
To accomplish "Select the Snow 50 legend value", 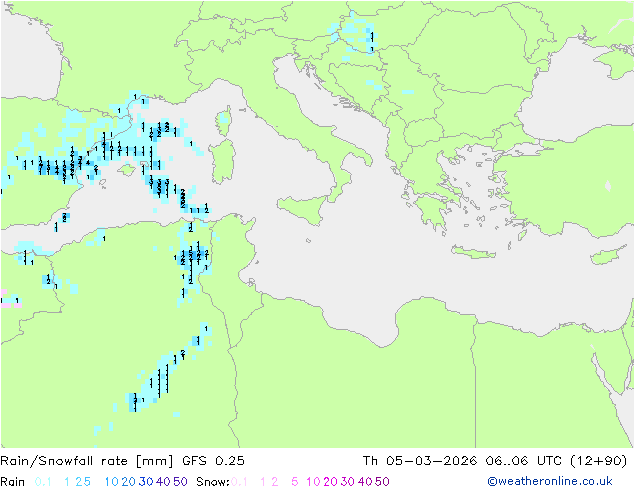I will click(x=383, y=482).
